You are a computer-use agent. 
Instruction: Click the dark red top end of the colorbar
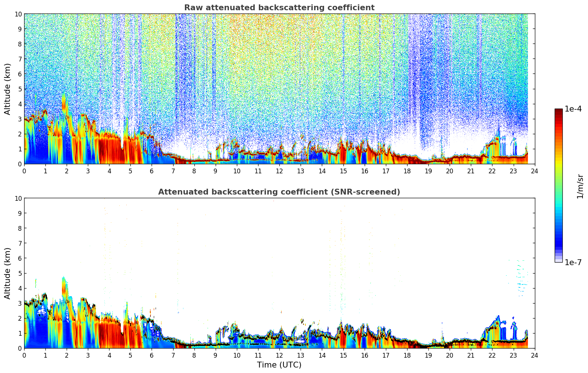click(x=558, y=111)
